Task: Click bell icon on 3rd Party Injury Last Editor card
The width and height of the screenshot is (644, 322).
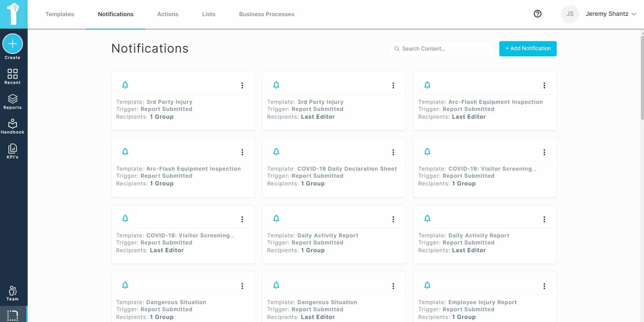Action: pos(276,85)
